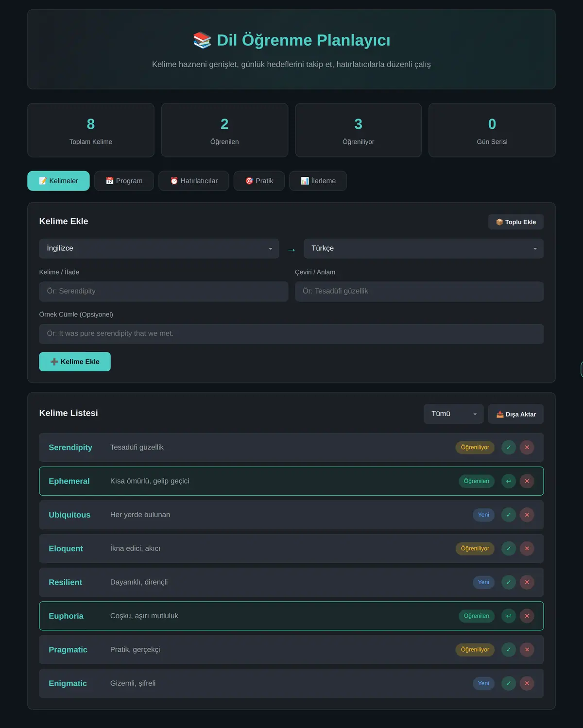Mark Ubiquitous as learned with checkmark

pos(509,515)
